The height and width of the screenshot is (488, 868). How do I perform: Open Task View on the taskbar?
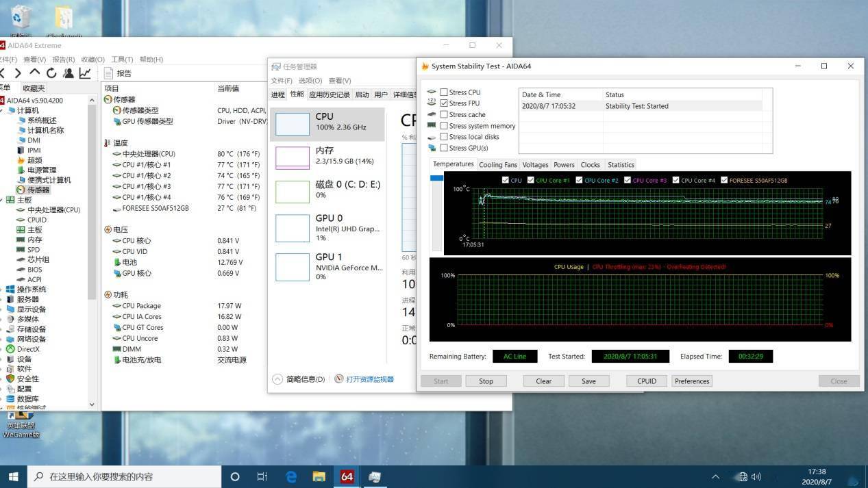262,476
